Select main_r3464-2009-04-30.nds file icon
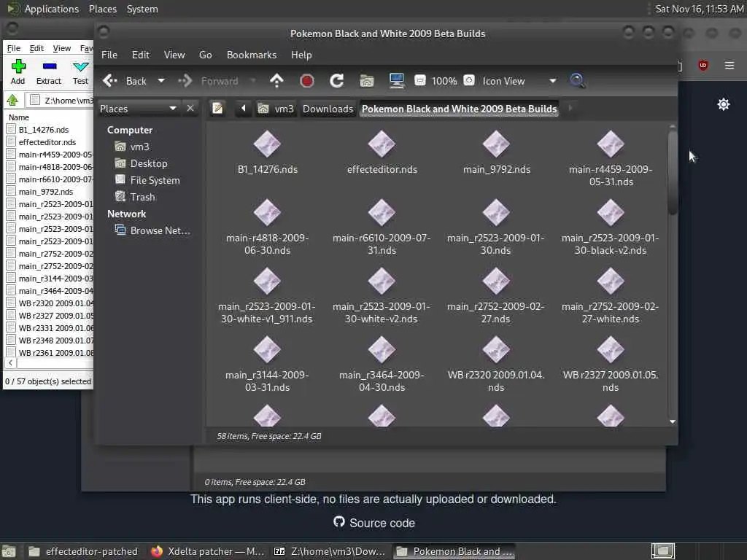Image resolution: width=747 pixels, height=560 pixels. pos(382,350)
